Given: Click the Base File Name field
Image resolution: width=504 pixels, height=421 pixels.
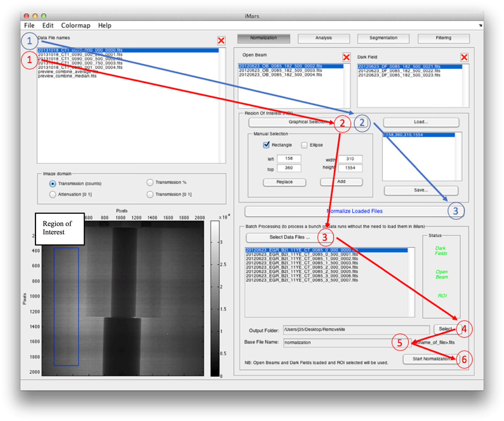Looking at the screenshot, I should pos(347,342).
